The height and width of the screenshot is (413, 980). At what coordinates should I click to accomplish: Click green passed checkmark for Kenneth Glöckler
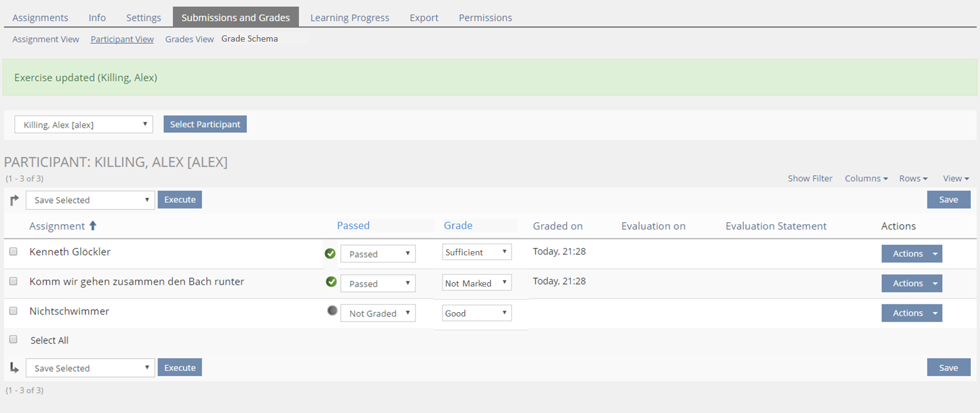pyautogui.click(x=330, y=254)
